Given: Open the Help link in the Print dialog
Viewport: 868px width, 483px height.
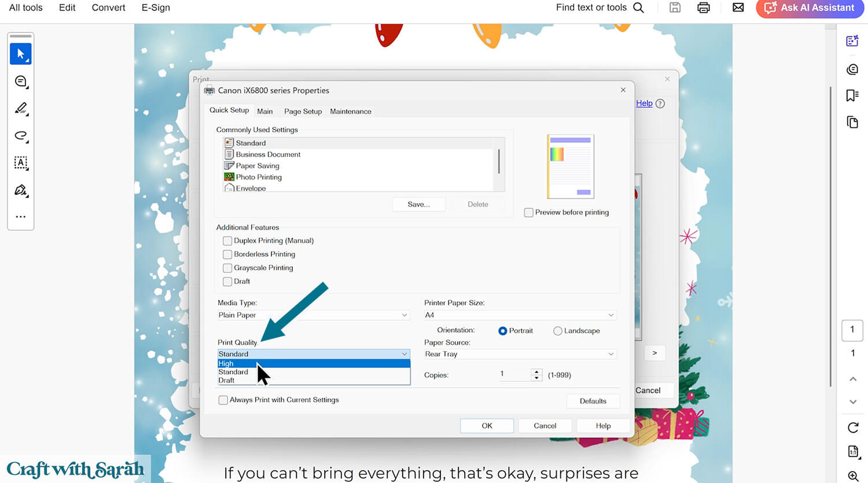Looking at the screenshot, I should (644, 104).
